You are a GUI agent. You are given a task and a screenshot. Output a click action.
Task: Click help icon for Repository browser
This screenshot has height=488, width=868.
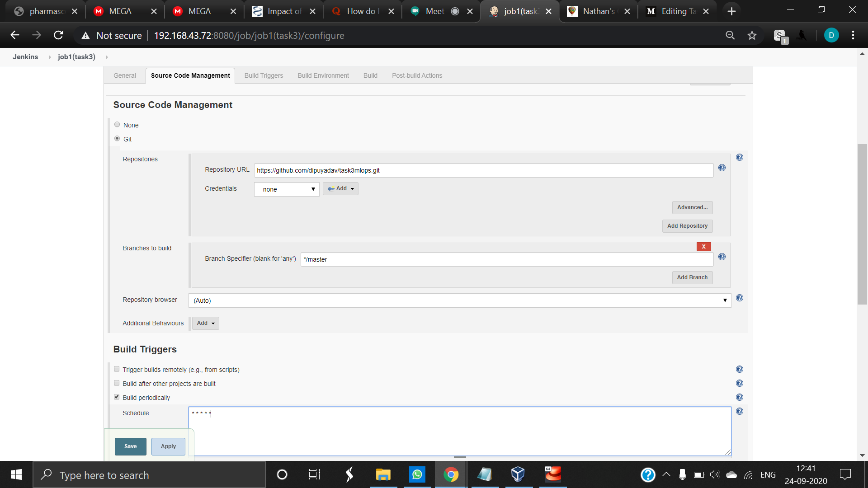click(739, 298)
